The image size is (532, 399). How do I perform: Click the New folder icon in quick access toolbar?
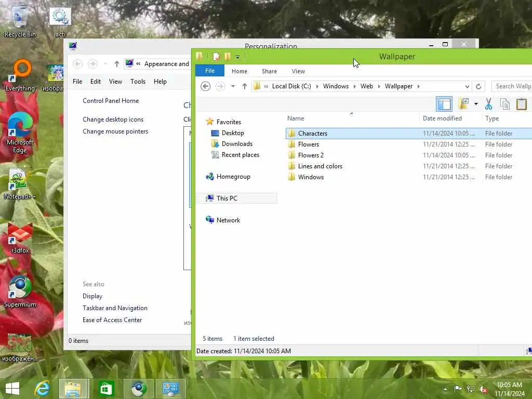[228, 56]
